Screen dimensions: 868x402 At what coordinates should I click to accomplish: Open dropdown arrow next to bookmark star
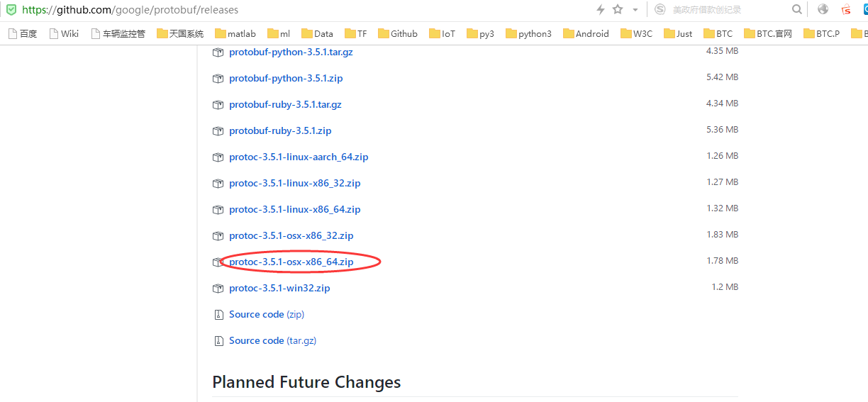coord(635,10)
